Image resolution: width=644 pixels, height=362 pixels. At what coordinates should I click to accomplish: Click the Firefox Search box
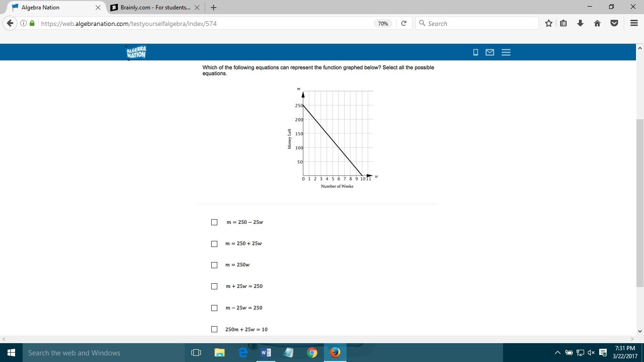477,23
